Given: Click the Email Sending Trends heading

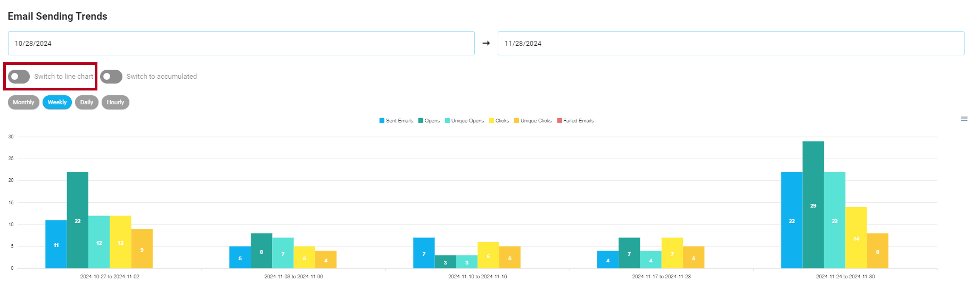Looking at the screenshot, I should pyautogui.click(x=57, y=16).
